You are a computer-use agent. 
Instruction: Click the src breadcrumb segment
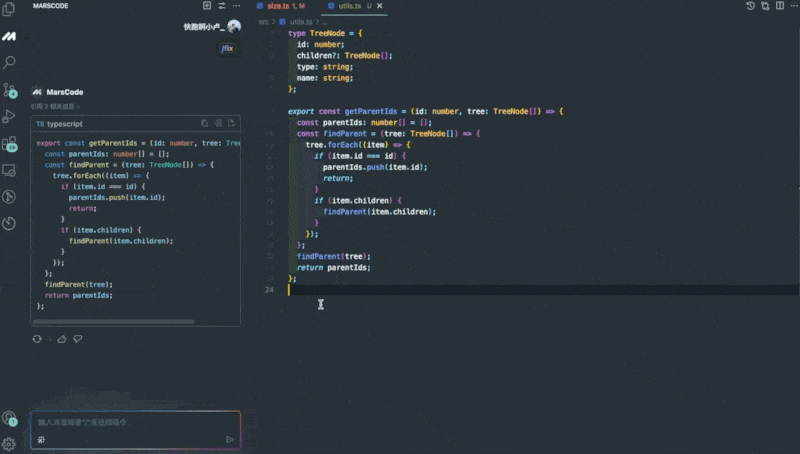click(x=263, y=21)
